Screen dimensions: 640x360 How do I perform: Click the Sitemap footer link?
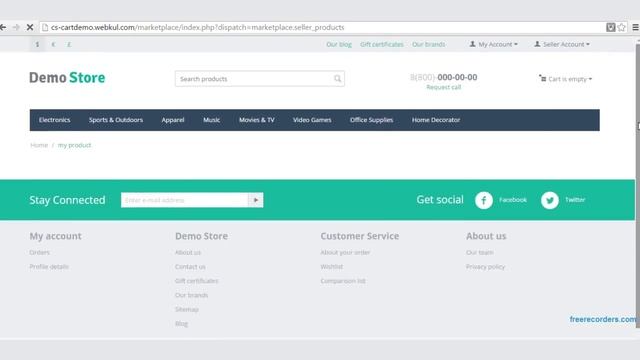pyautogui.click(x=187, y=309)
